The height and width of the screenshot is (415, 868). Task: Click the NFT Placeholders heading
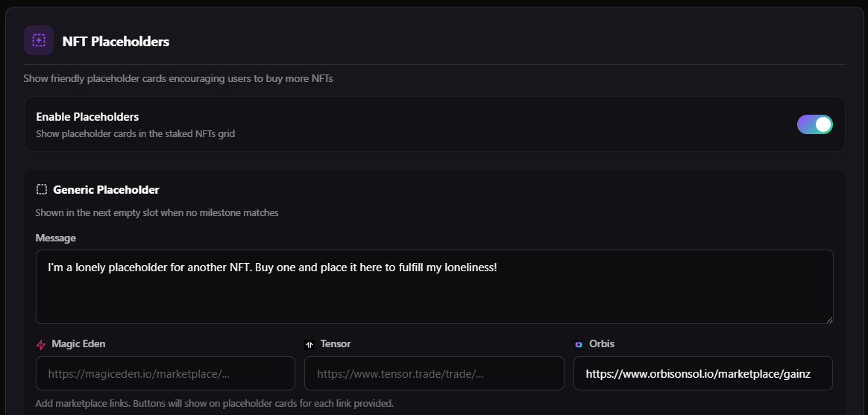click(x=116, y=42)
